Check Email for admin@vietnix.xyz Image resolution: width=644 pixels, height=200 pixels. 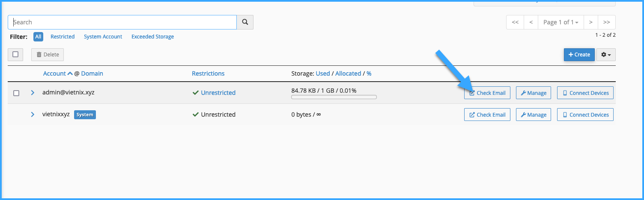[487, 93]
